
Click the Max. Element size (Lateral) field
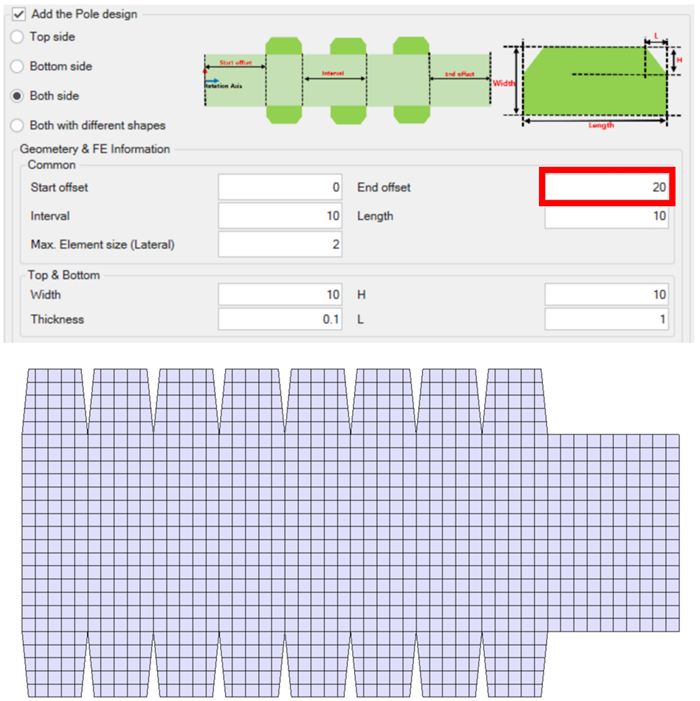point(280,244)
